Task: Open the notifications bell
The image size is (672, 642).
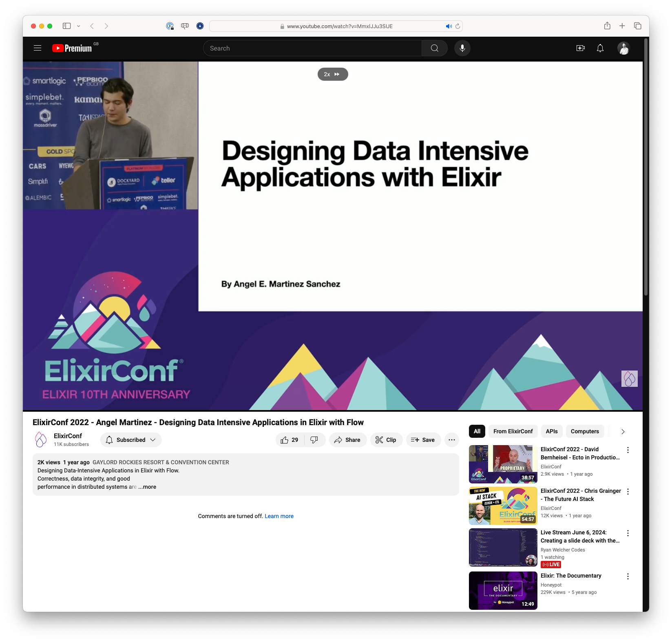Action: click(x=600, y=48)
